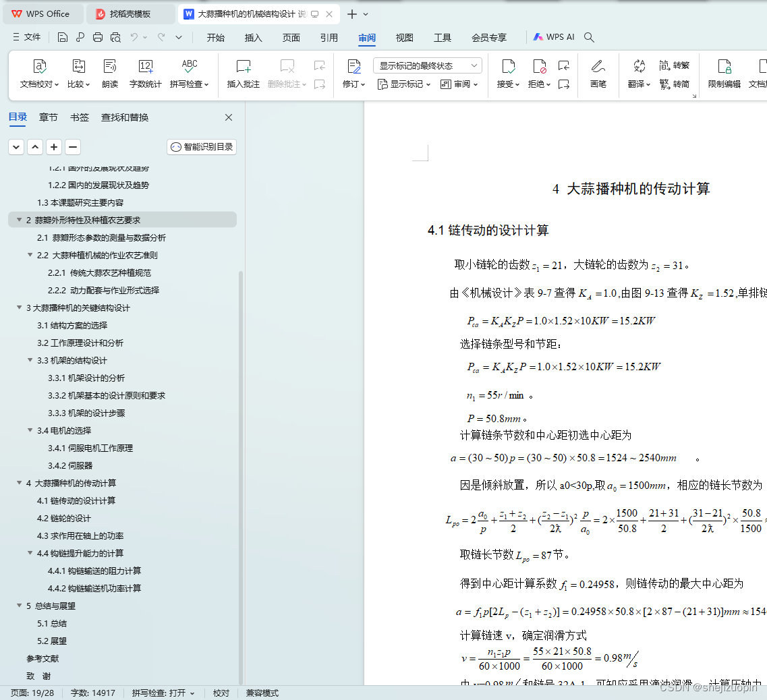Collapse the 4.4 钩链提升能力的计算 node
Viewport: 767px width, 700px height.
tap(30, 553)
